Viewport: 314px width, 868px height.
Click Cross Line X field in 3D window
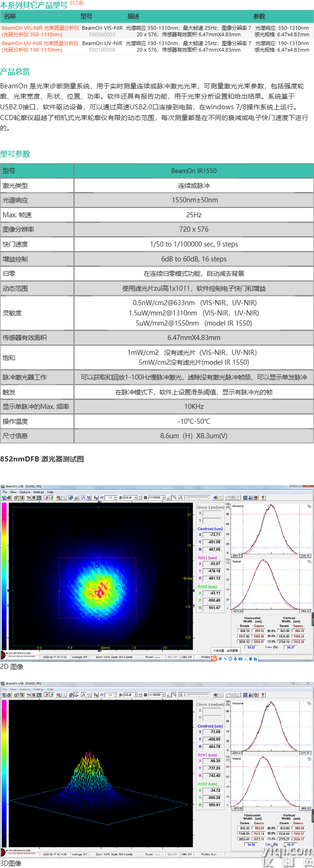pyautogui.click(x=212, y=710)
